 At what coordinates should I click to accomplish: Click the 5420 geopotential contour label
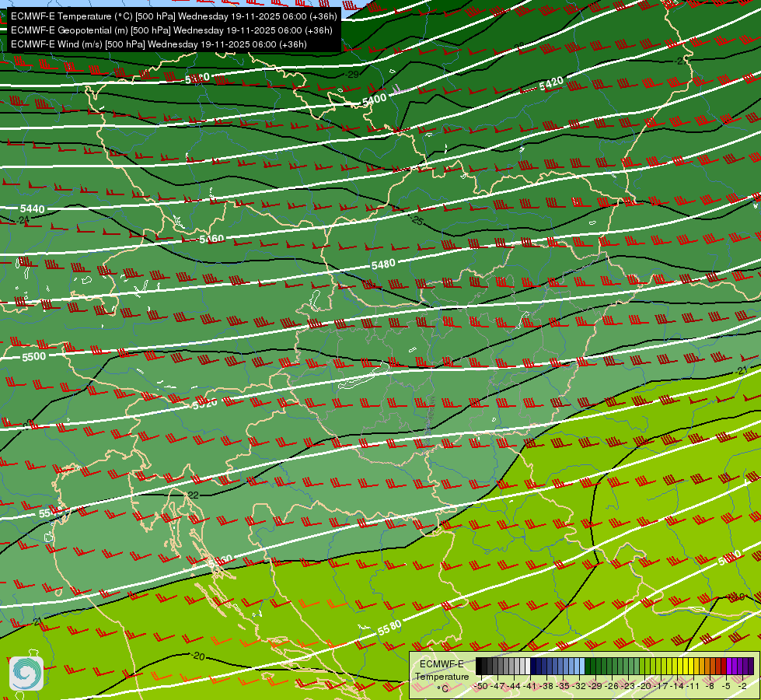pyautogui.click(x=551, y=83)
